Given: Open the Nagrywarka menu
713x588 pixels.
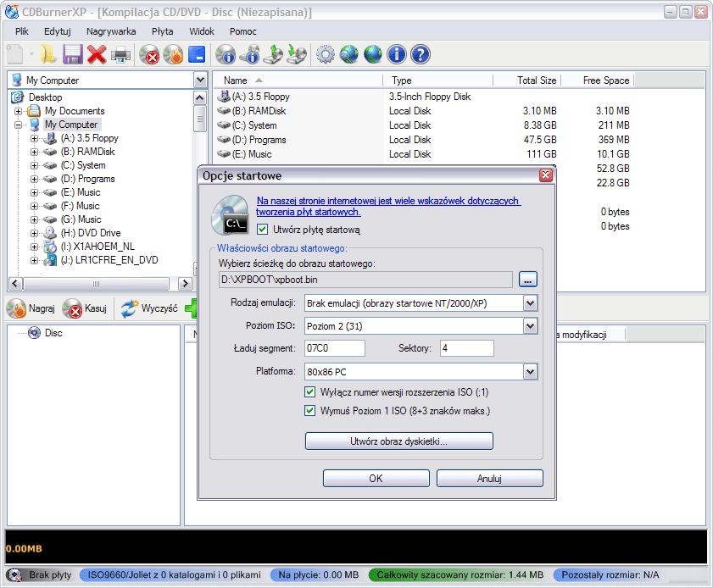Looking at the screenshot, I should point(111,31).
